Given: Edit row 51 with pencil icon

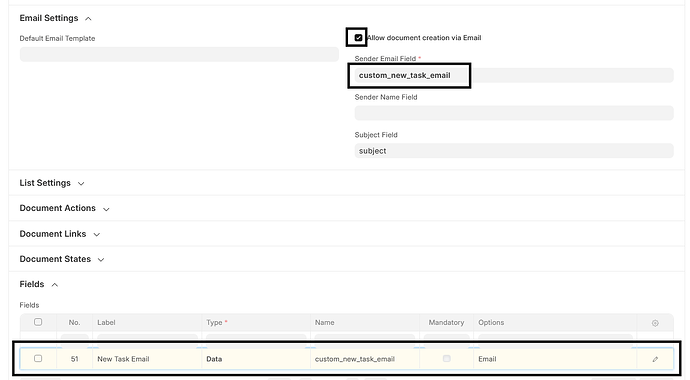Looking at the screenshot, I should point(655,359).
